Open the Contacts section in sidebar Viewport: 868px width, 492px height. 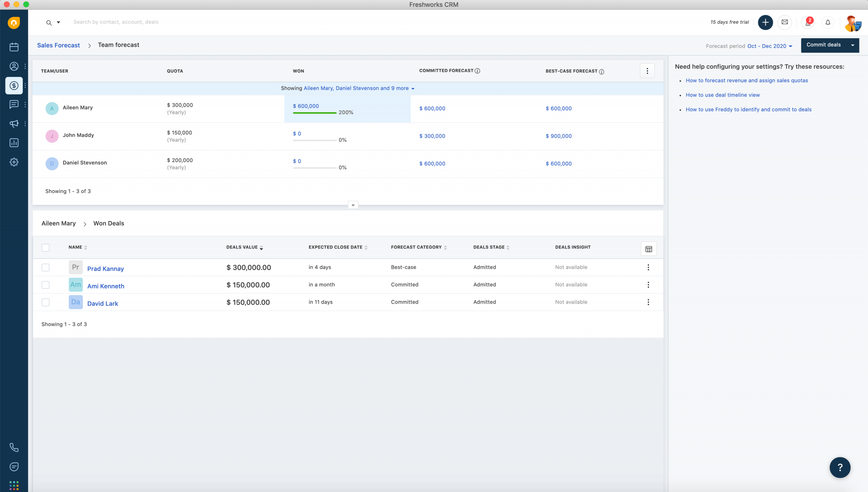point(14,66)
